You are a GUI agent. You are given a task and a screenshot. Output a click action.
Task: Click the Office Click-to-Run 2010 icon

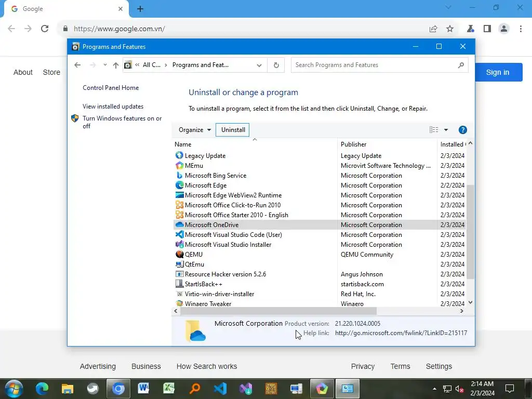tap(179, 205)
